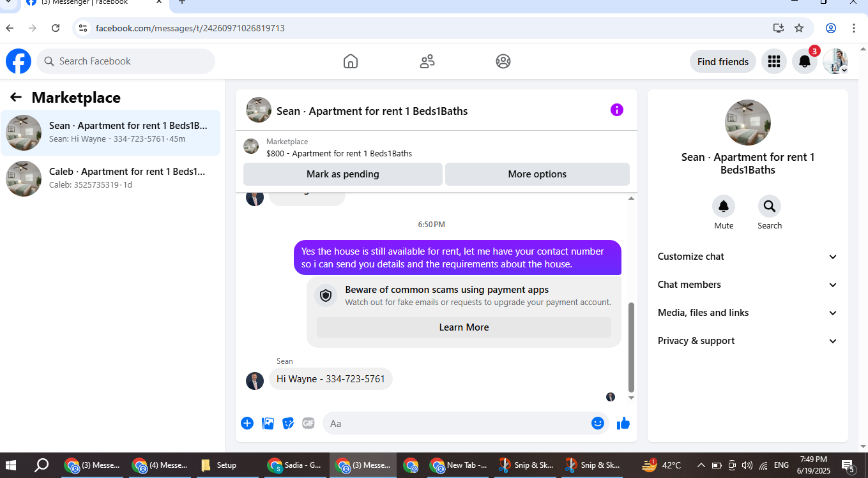Viewport: 868px width, 478px height.
Task: Open Windows taskbar search
Action: (x=42, y=465)
